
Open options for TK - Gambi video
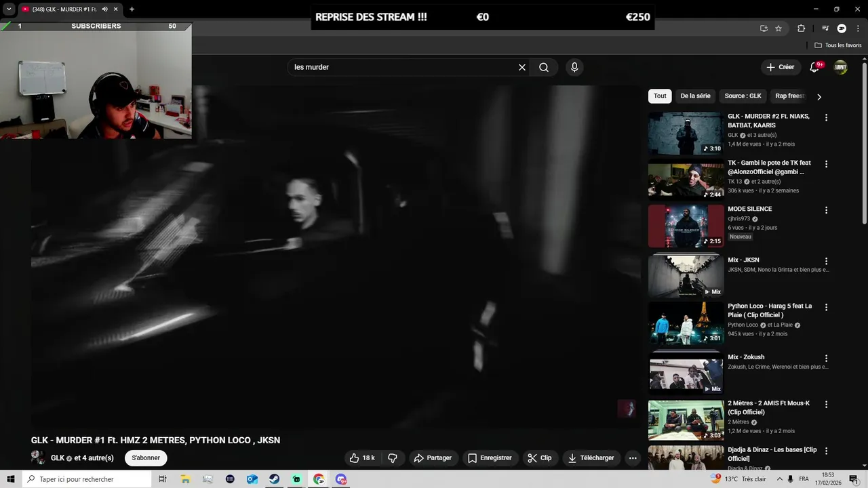826,163
